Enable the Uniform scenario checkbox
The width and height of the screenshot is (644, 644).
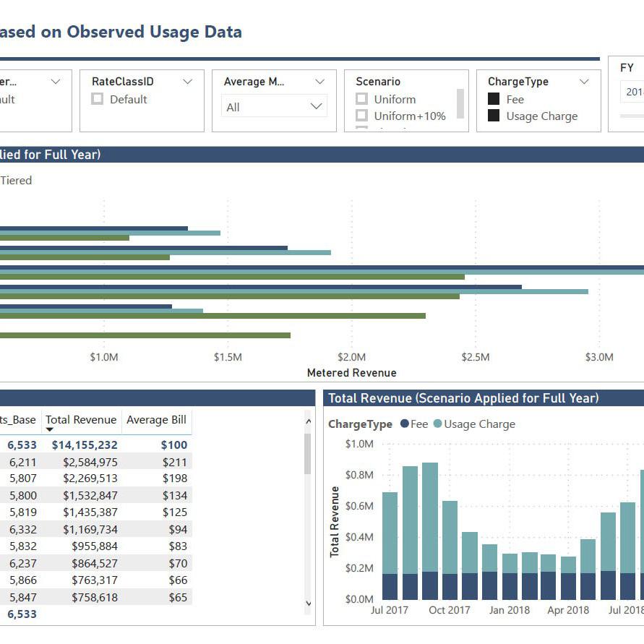[362, 99]
